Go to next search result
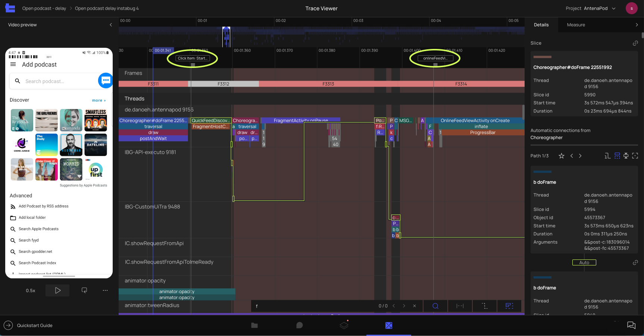The image size is (644, 336). (x=404, y=306)
